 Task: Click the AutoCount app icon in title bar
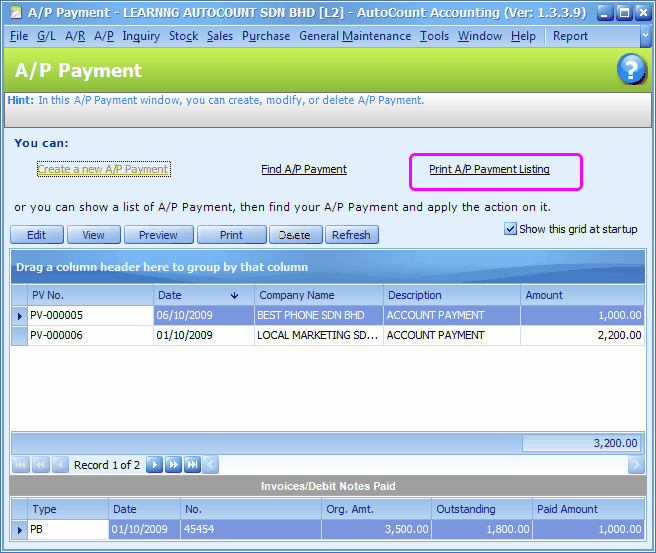(x=15, y=13)
